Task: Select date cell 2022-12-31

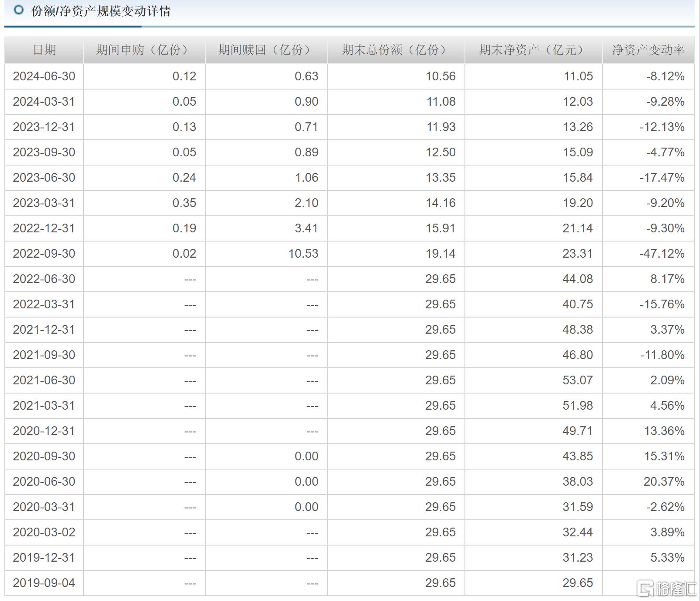Action: tap(44, 228)
